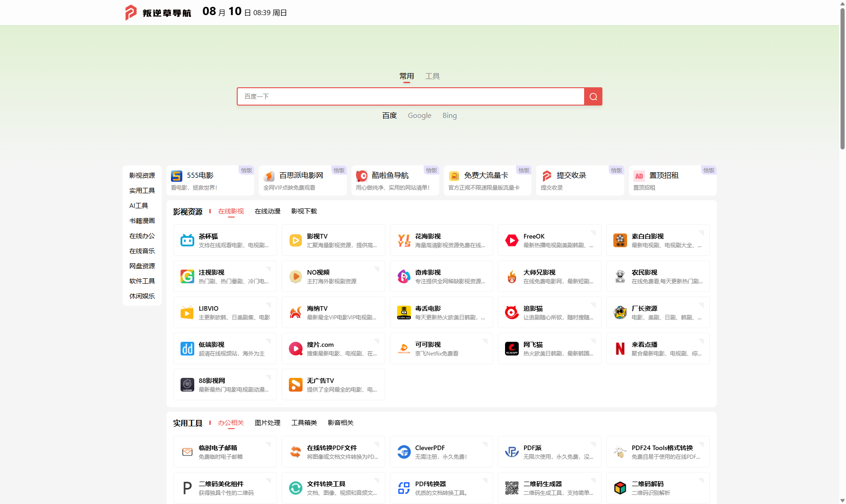This screenshot has height=504, width=846.
Task: Click the 花海影视 YS icon
Action: pyautogui.click(x=404, y=240)
